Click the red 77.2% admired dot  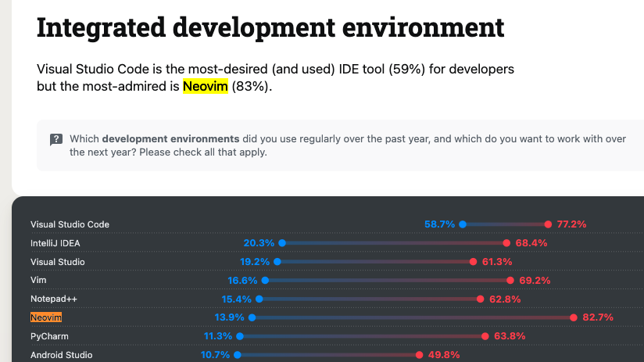(x=548, y=224)
